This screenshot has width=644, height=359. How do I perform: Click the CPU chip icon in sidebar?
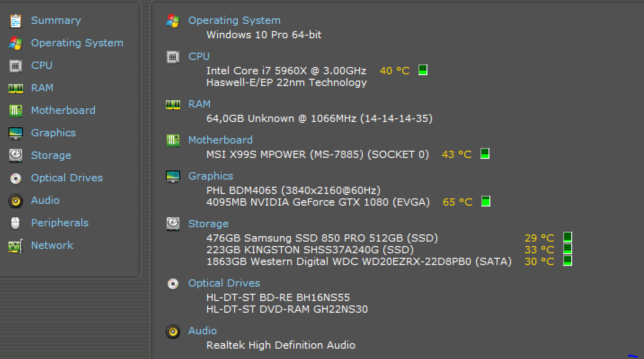point(16,66)
